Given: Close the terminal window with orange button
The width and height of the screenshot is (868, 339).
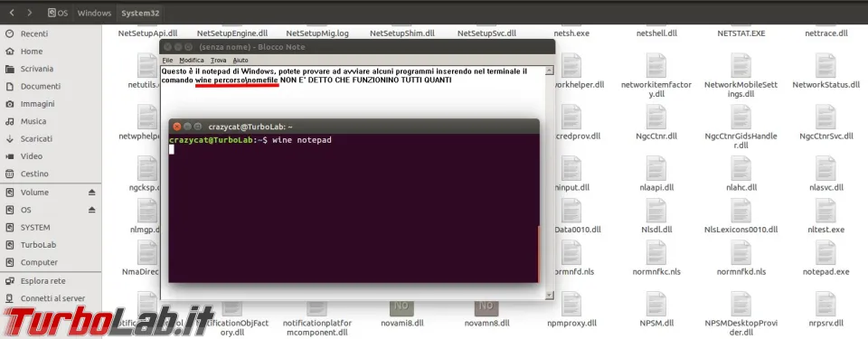Looking at the screenshot, I should pos(177,127).
